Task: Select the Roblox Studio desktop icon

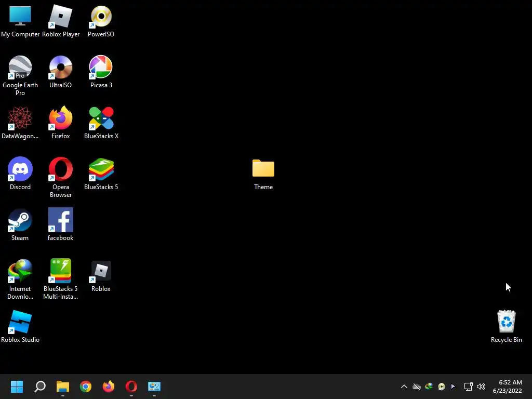Action: [20, 327]
